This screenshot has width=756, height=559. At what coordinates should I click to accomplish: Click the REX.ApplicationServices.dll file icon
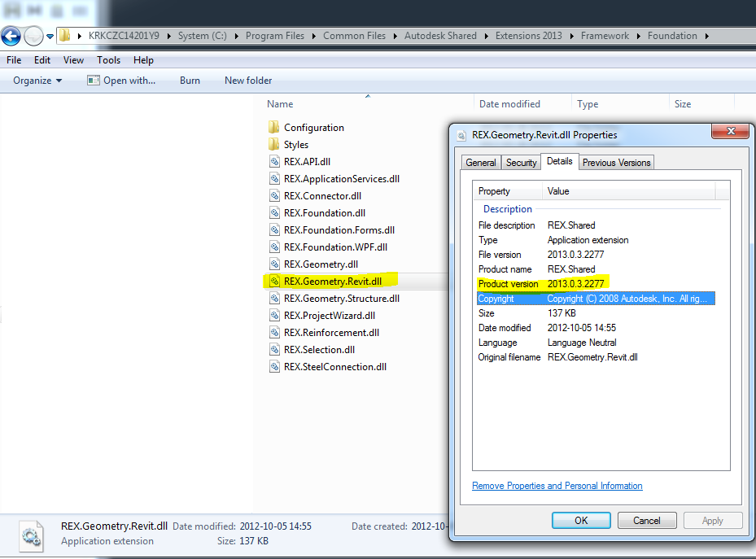click(274, 179)
